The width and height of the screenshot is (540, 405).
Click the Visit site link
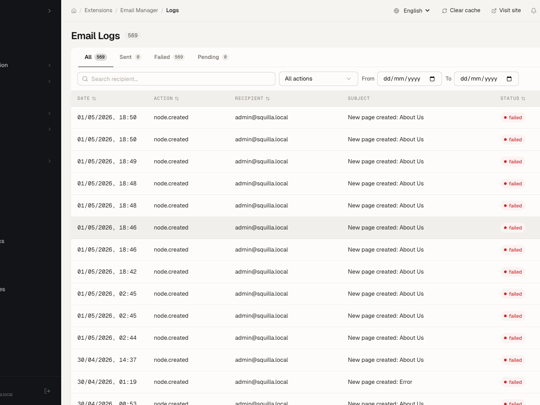[x=506, y=11]
